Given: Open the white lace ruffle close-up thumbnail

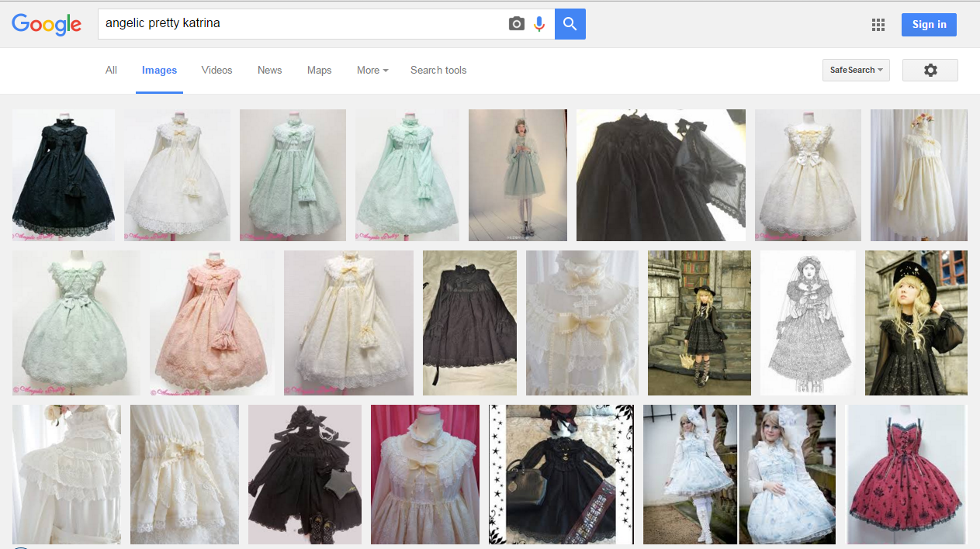Looking at the screenshot, I should (67, 475).
